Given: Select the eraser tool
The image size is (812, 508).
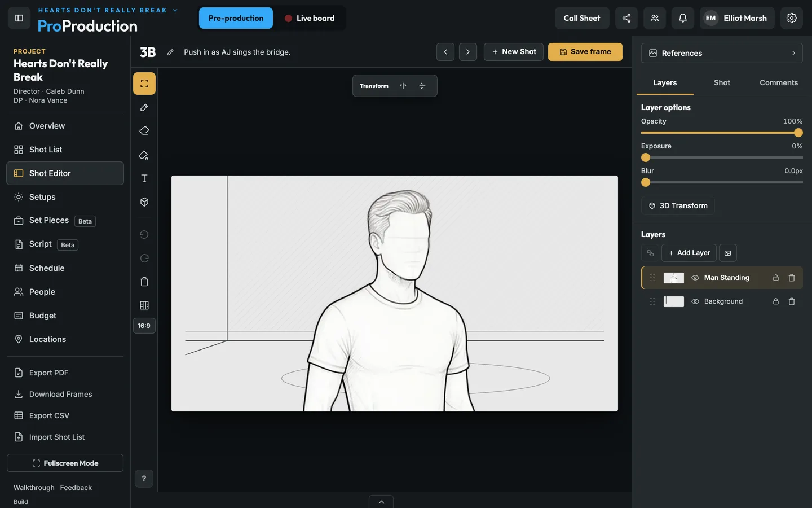Looking at the screenshot, I should (144, 131).
